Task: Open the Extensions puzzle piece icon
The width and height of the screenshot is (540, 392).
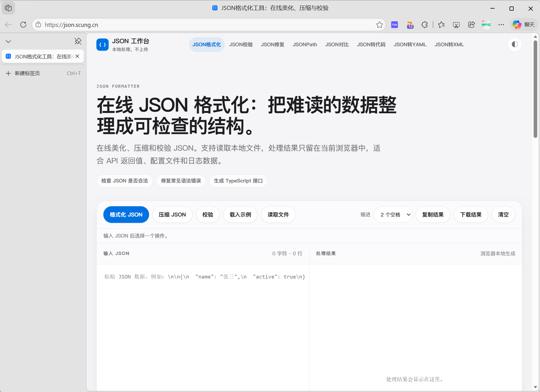Action: [425, 25]
